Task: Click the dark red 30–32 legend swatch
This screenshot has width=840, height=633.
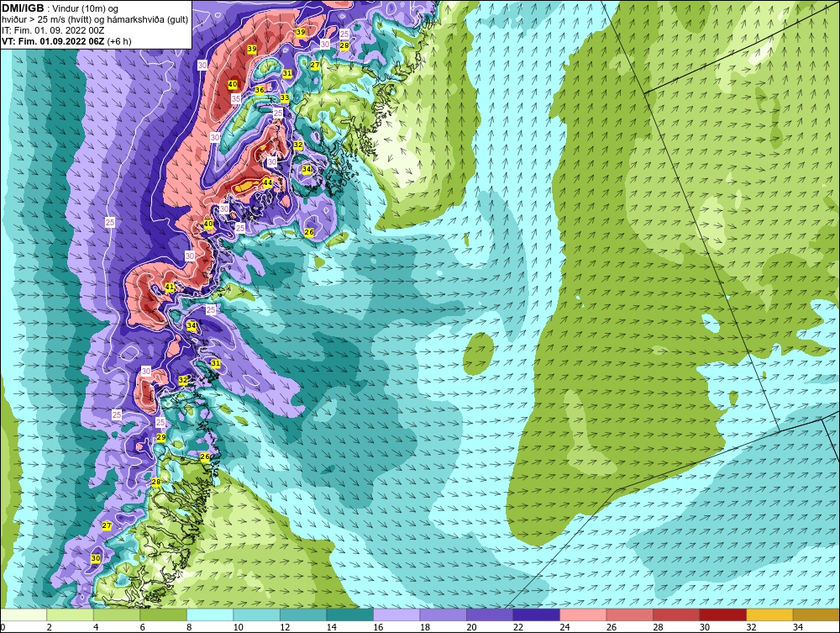Action: coord(722,615)
